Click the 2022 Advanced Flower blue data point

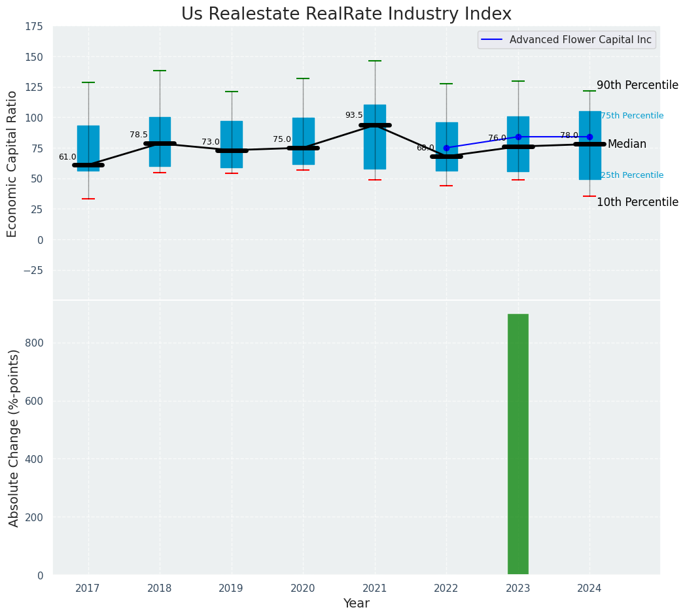coord(446,148)
